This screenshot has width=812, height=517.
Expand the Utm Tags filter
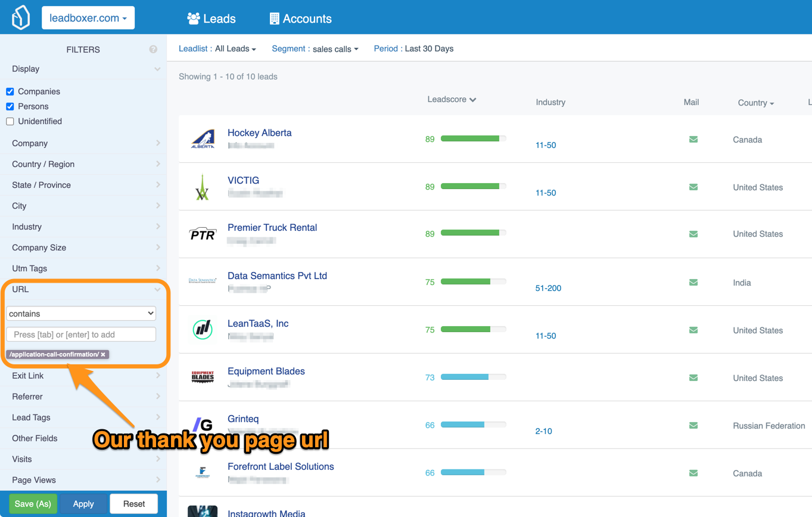(x=83, y=268)
